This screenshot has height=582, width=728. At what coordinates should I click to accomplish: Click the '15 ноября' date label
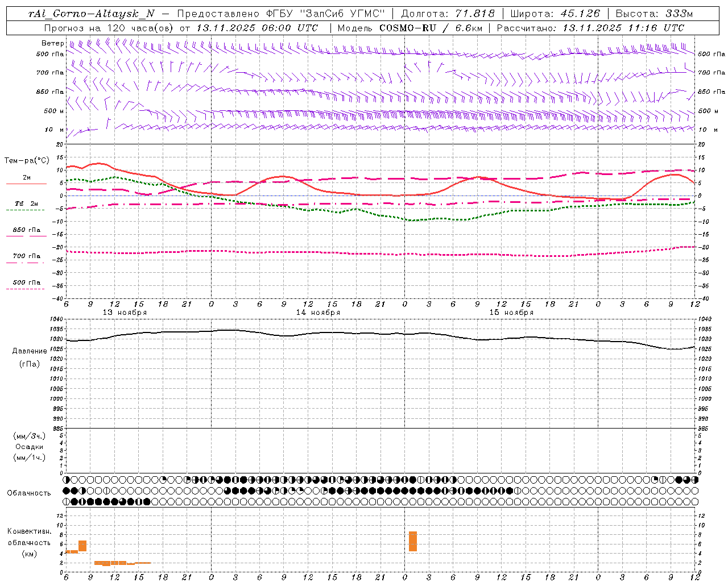pyautogui.click(x=511, y=313)
